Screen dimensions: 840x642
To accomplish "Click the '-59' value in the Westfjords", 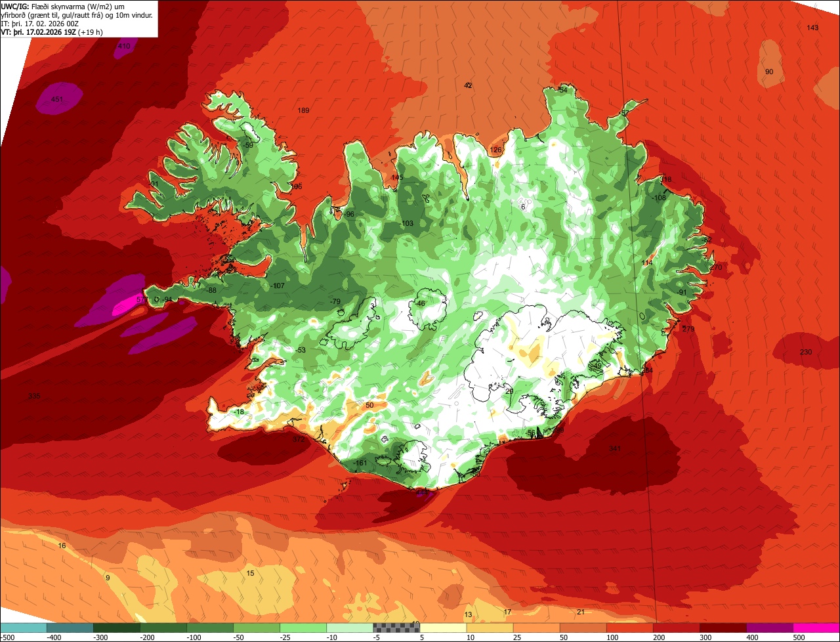I will [x=247, y=146].
